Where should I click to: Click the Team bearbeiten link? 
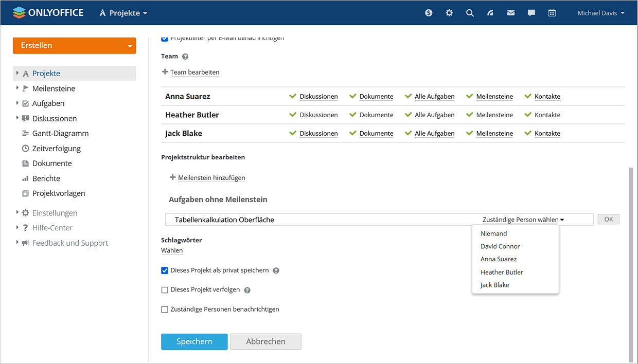(x=195, y=72)
